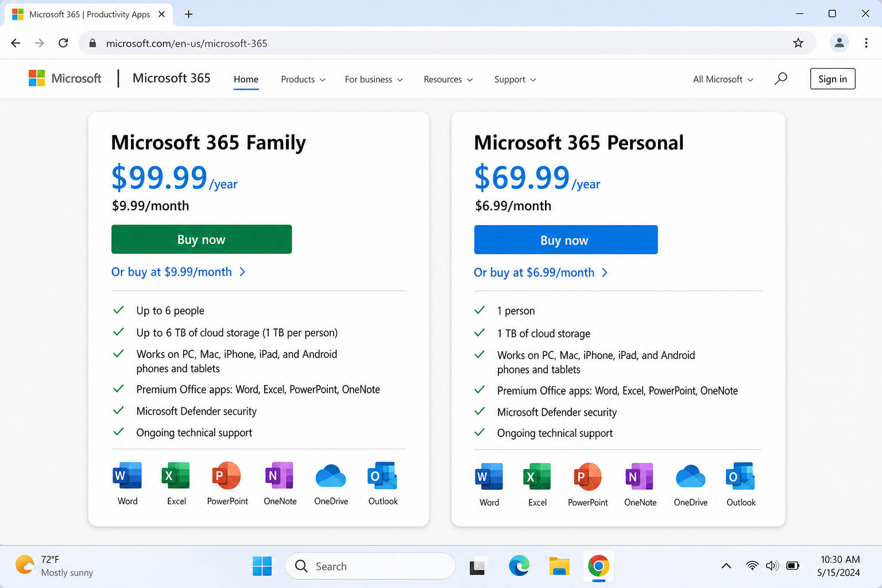Launch Microsoft Edge from taskbar

click(x=519, y=566)
